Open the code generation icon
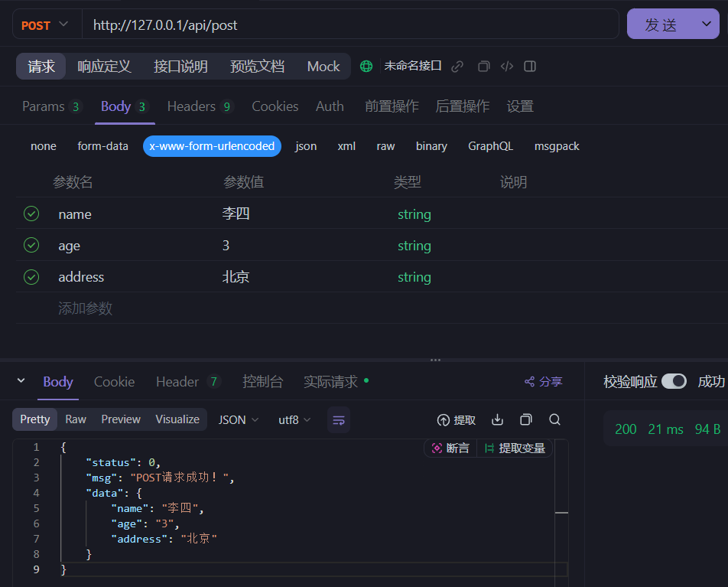 coord(507,67)
